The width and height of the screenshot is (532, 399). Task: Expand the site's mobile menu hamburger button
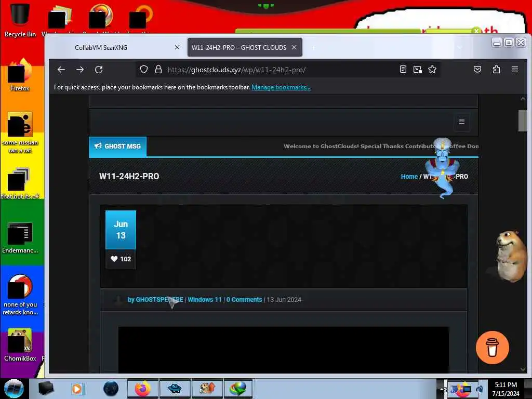462,122
